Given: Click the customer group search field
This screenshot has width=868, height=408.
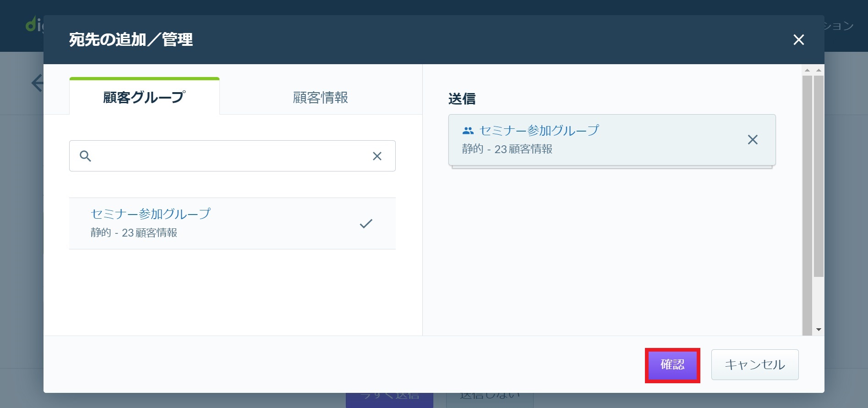Looking at the screenshot, I should click(232, 156).
